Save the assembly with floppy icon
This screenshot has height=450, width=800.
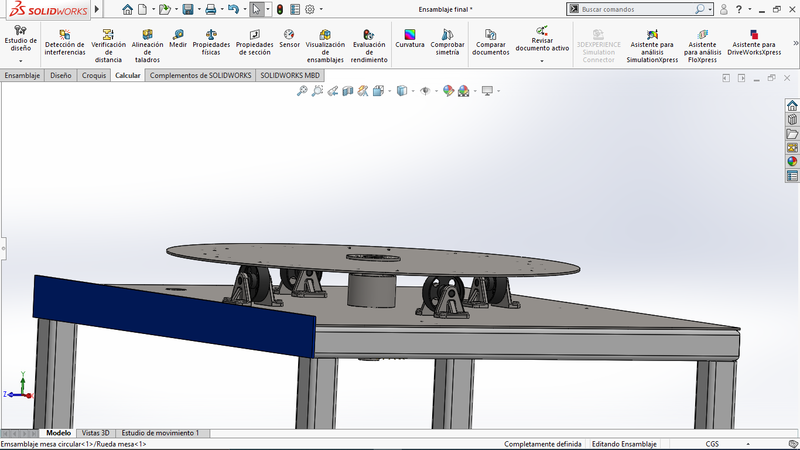[188, 9]
